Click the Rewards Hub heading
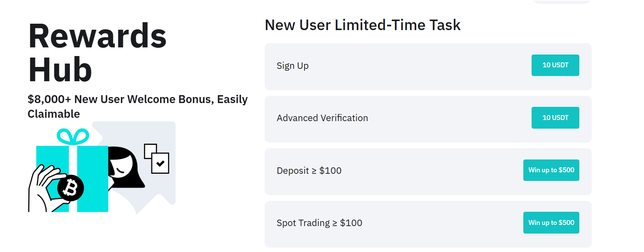 click(x=97, y=52)
